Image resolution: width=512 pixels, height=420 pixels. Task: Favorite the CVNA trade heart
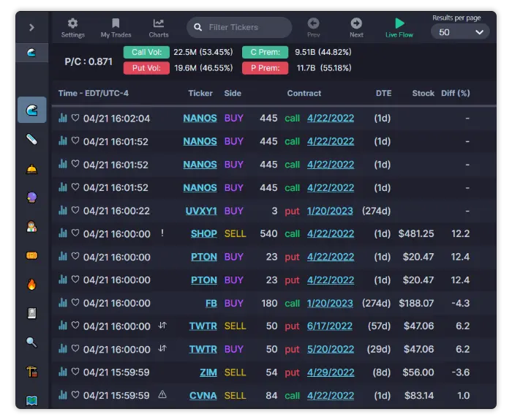coord(75,395)
